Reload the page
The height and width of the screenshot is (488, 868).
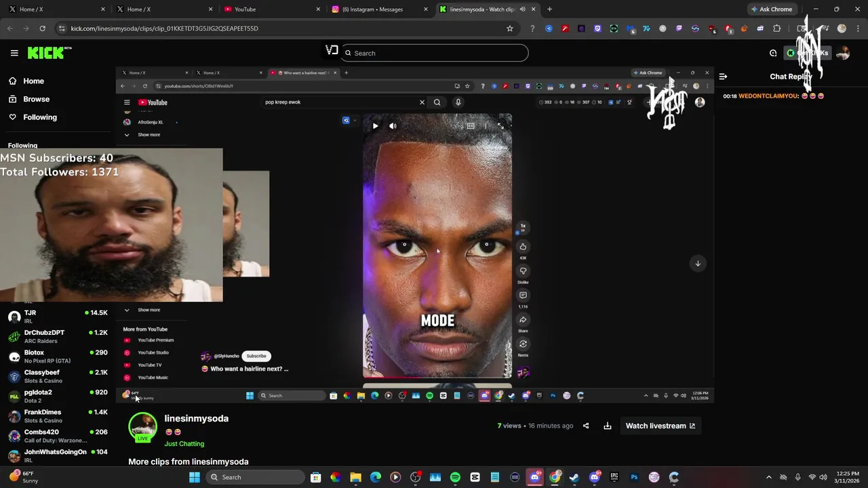coord(42,28)
